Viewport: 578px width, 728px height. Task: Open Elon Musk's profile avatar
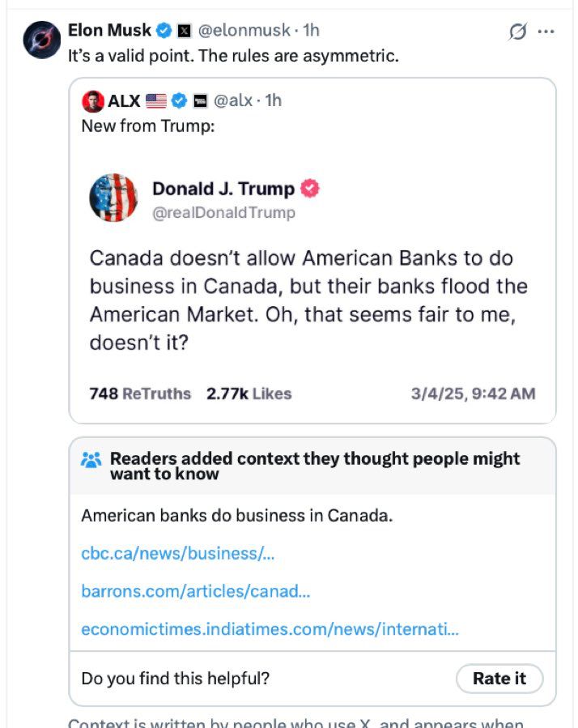42,40
